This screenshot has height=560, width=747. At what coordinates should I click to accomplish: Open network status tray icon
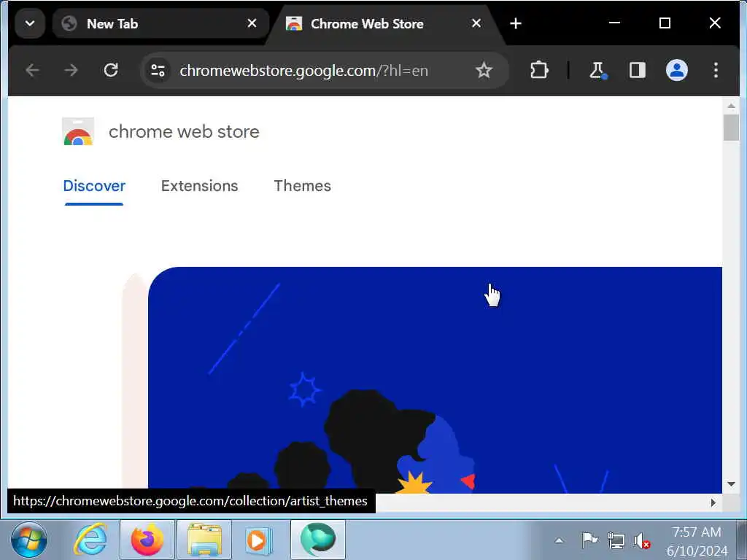[616, 540]
